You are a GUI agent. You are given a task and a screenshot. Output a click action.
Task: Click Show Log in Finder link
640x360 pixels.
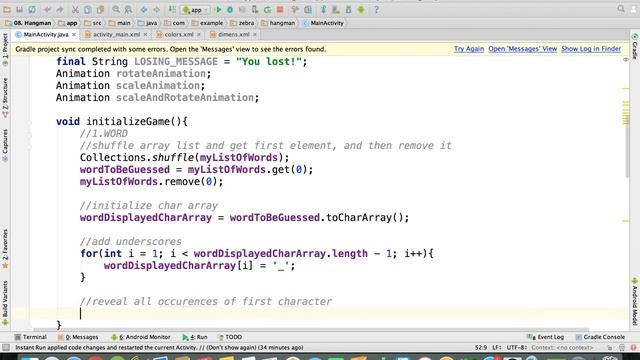(591, 49)
